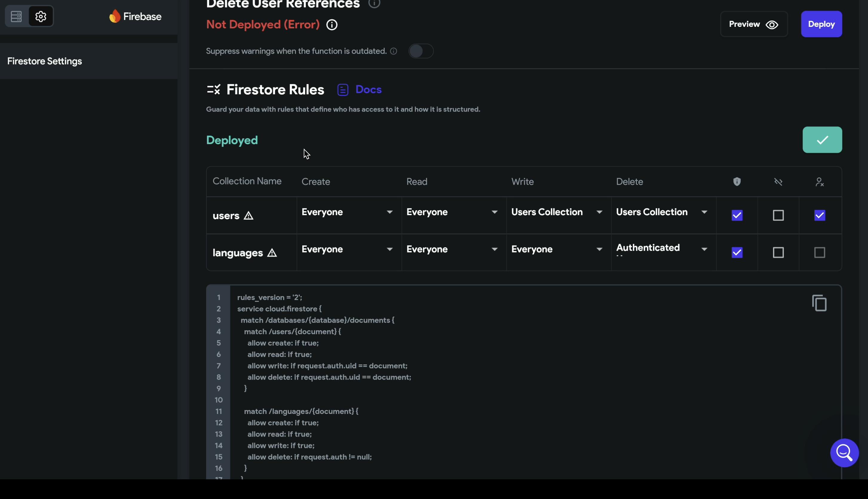Click the small info icon after suppress warnings text

(394, 51)
